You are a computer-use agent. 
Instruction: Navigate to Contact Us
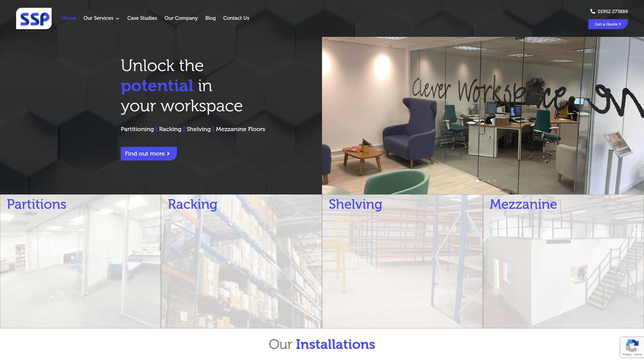coord(236,18)
